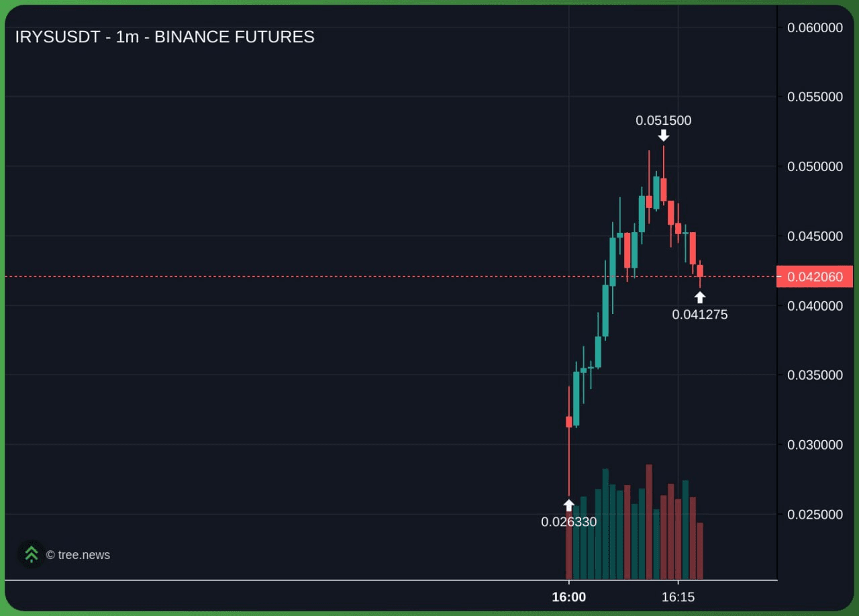Image resolution: width=859 pixels, height=616 pixels.
Task: Click the tree.news green arrows logo
Action: point(31,554)
